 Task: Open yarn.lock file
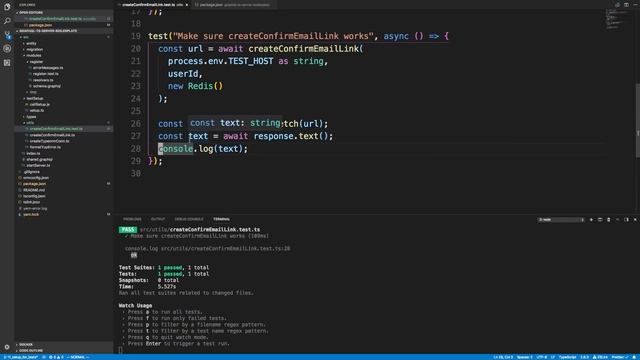click(x=31, y=214)
